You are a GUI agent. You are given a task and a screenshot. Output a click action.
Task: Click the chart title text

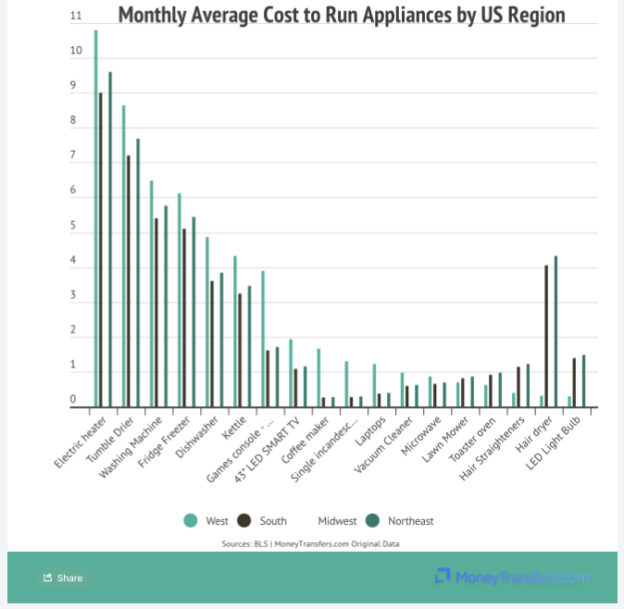click(341, 15)
